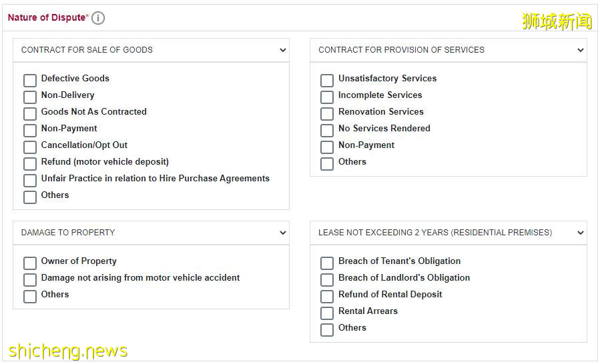Tick Breach of Tenant's Obligation checkbox

(327, 263)
